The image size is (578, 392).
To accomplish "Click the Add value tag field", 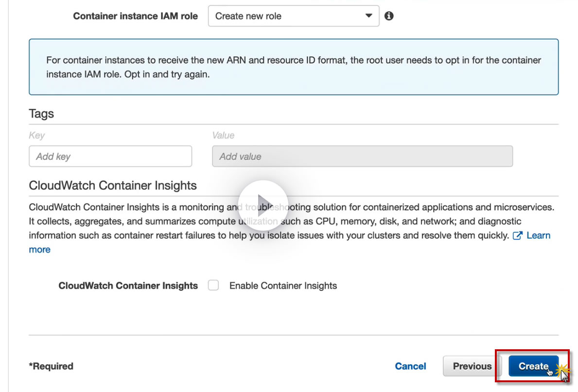I will click(x=362, y=156).
